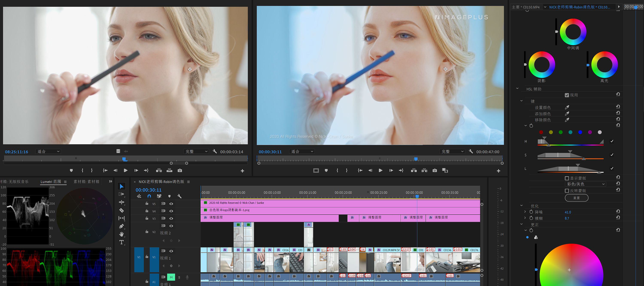Screen dimensions: 644x286
Task: Select the Hand tool
Action: (x=122, y=234)
